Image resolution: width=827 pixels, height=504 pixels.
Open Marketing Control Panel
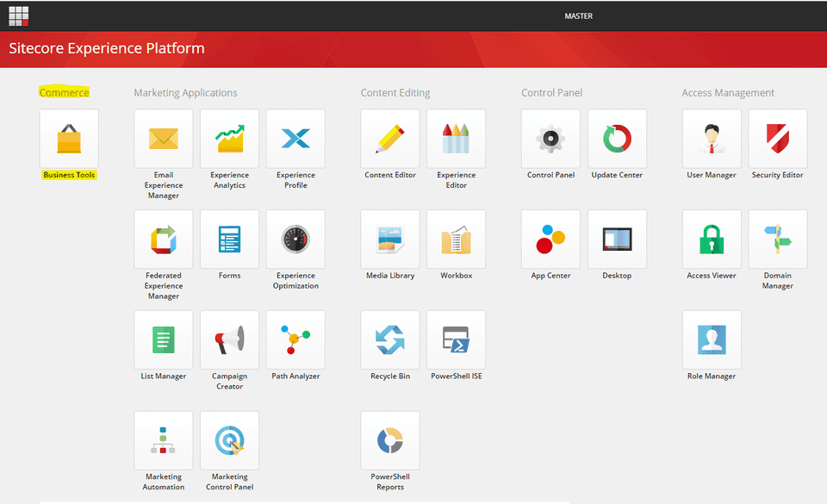(x=229, y=441)
